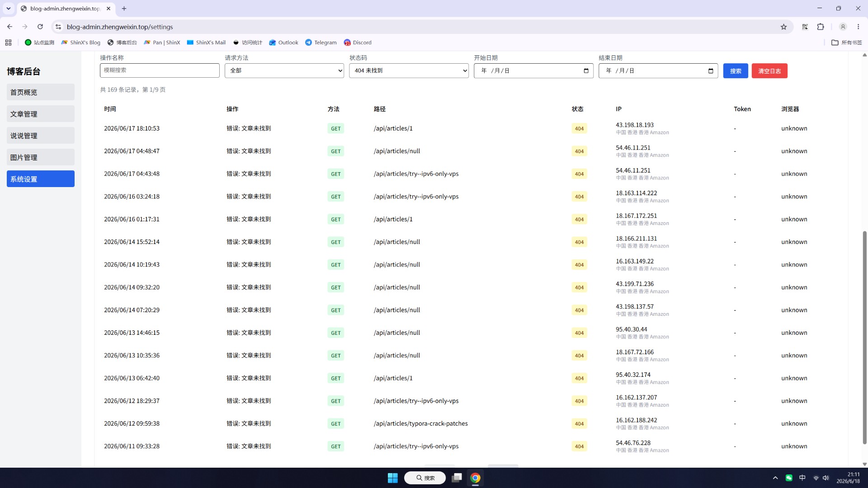The width and height of the screenshot is (868, 488).
Task: Open the 请求方法 dropdown
Action: pos(284,70)
